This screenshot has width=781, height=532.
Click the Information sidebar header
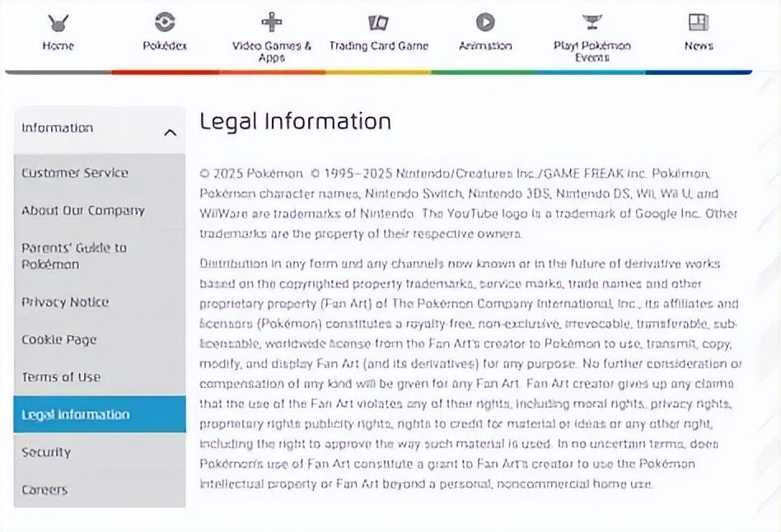(x=100, y=130)
